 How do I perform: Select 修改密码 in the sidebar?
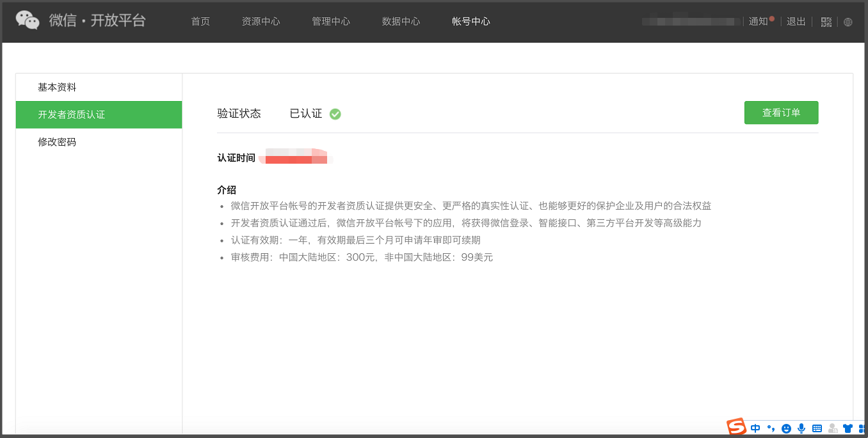99,142
